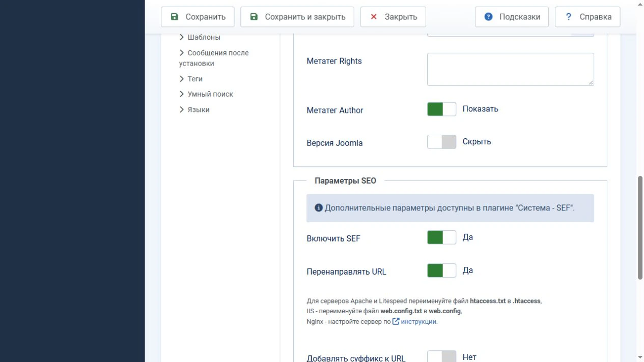Open the Справка help button
The width and height of the screenshot is (644, 362).
[x=587, y=17]
